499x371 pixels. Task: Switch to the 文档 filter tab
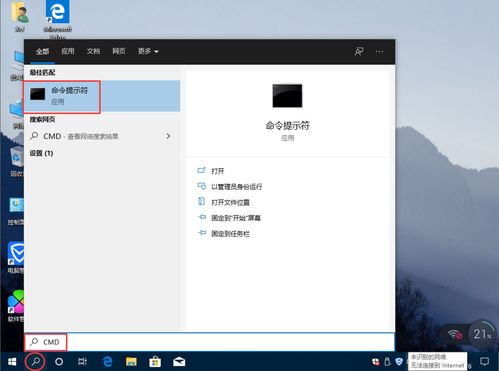pyautogui.click(x=93, y=51)
